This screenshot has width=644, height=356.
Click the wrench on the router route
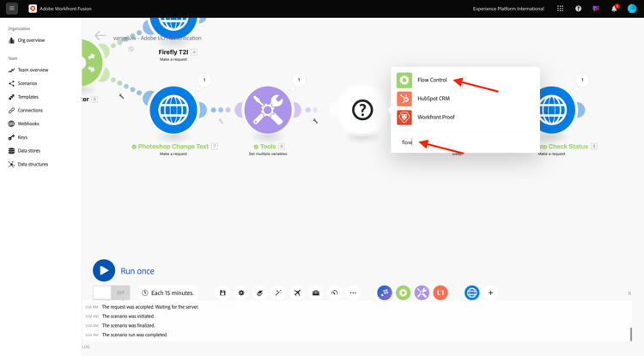click(121, 96)
